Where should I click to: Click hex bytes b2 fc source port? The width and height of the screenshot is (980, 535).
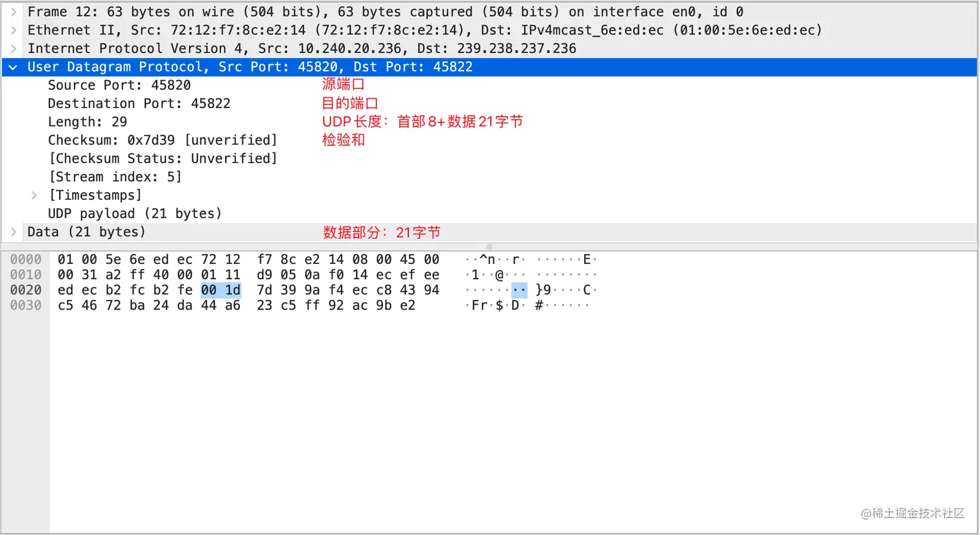tap(125, 290)
